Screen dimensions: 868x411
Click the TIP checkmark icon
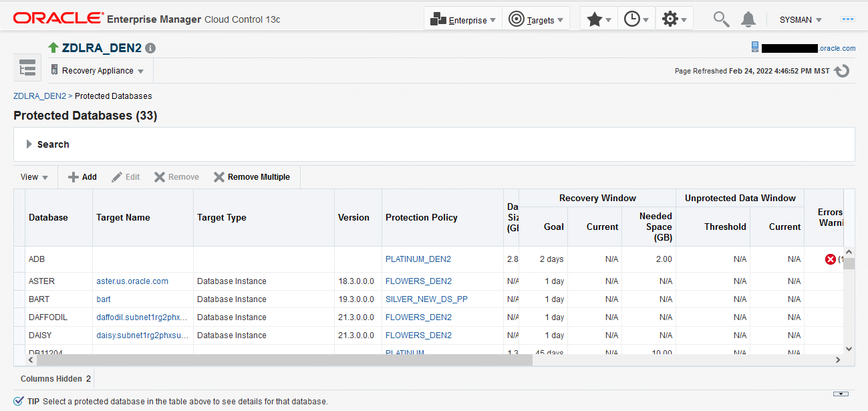(x=19, y=401)
